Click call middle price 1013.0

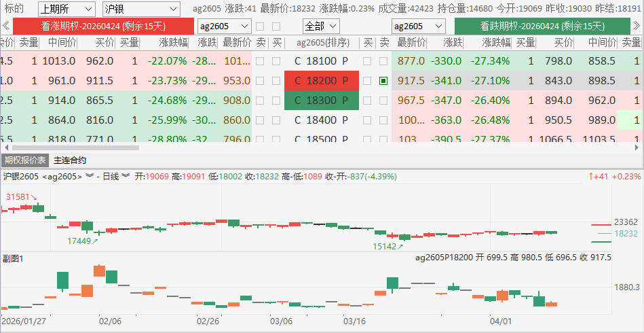pyautogui.click(x=59, y=61)
